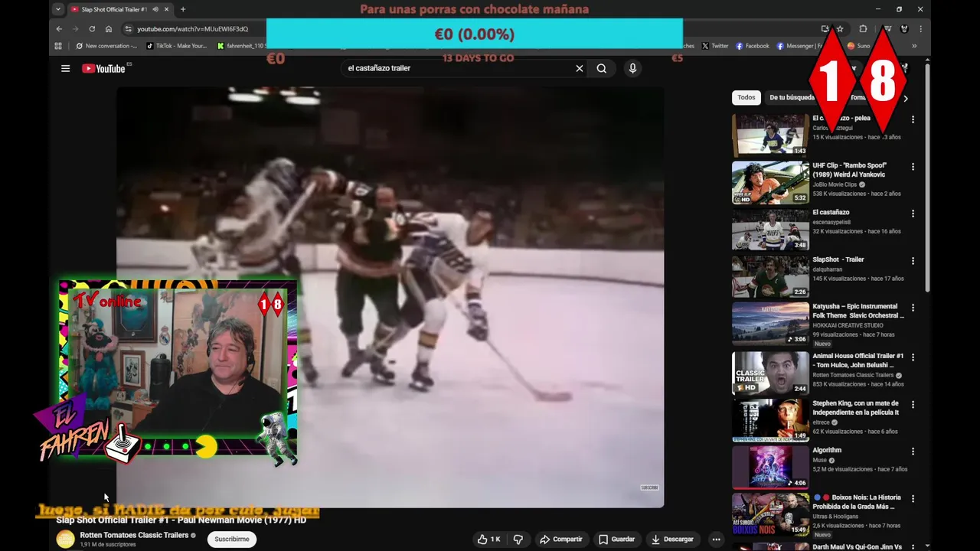Screen dimensions: 980x551
Task: Show more filter chips with right arrow
Action: click(906, 98)
